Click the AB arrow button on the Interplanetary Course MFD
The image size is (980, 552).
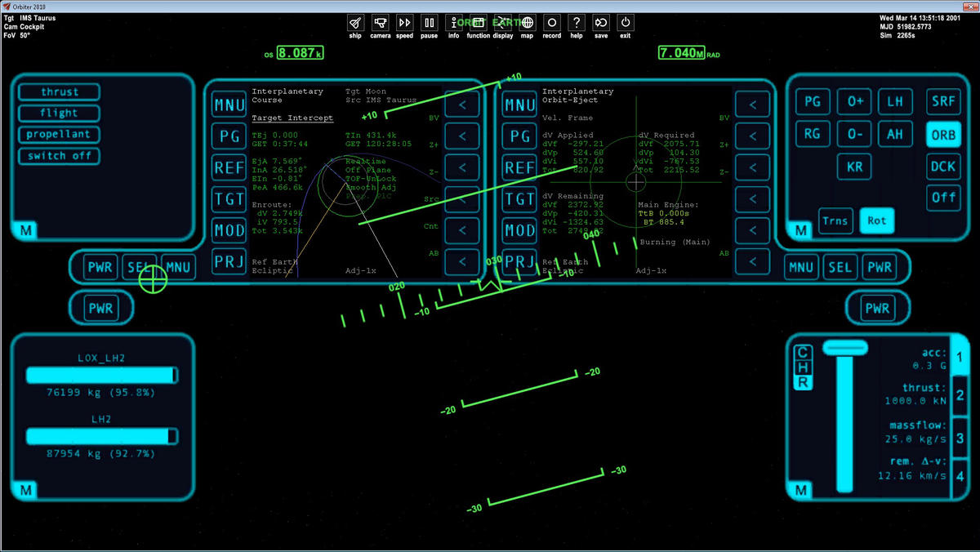pos(461,261)
